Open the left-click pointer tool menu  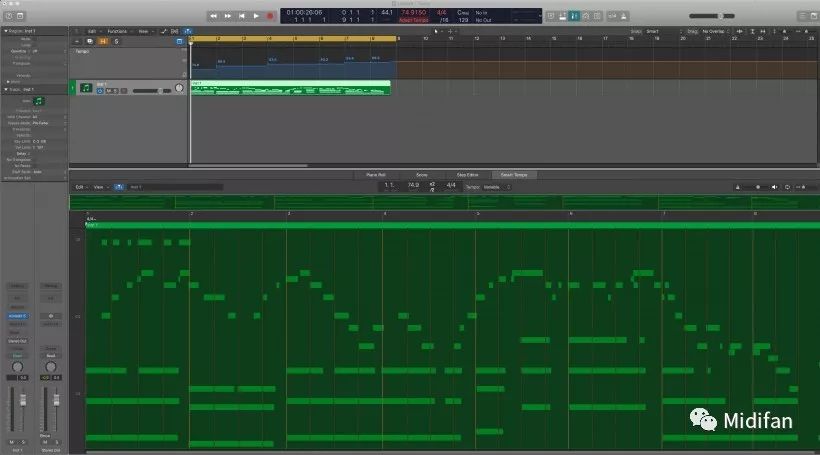pyautogui.click(x=437, y=31)
